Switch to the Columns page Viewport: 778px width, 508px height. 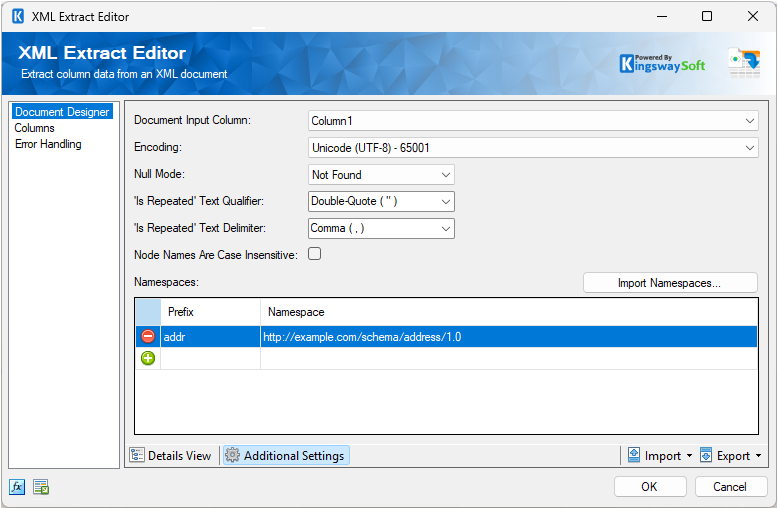pos(34,127)
